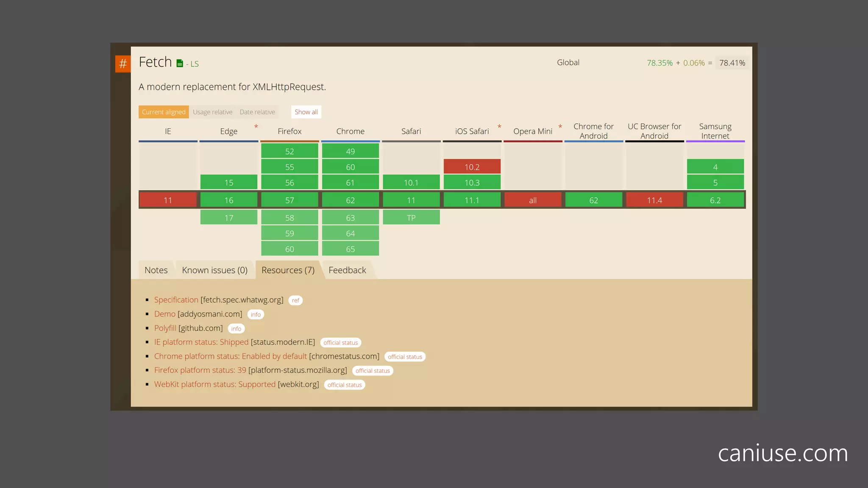The width and height of the screenshot is (868, 488).
Task: Click the green spec document icon
Action: coord(180,64)
